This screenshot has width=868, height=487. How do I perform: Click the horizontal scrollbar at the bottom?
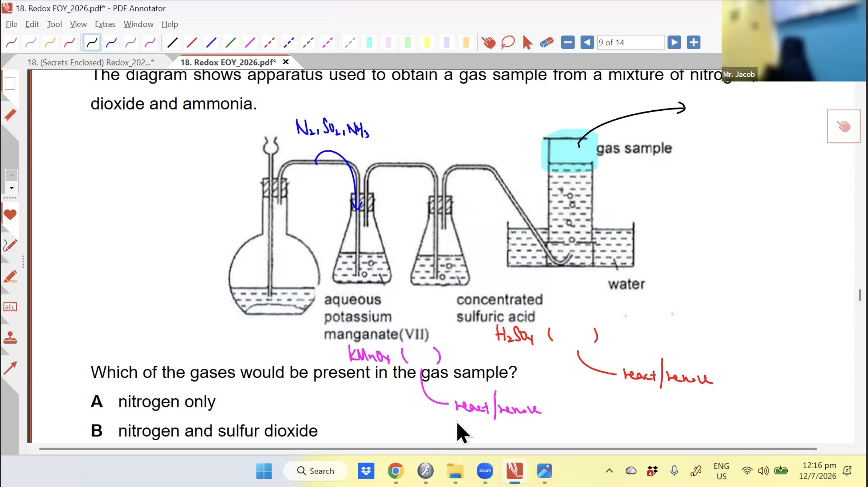click(x=428, y=449)
